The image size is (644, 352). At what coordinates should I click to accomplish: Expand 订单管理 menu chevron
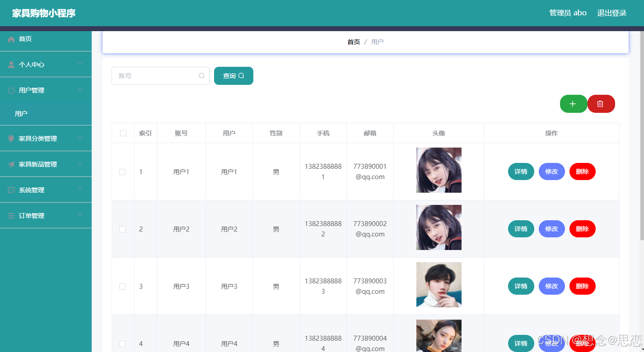pyautogui.click(x=80, y=215)
